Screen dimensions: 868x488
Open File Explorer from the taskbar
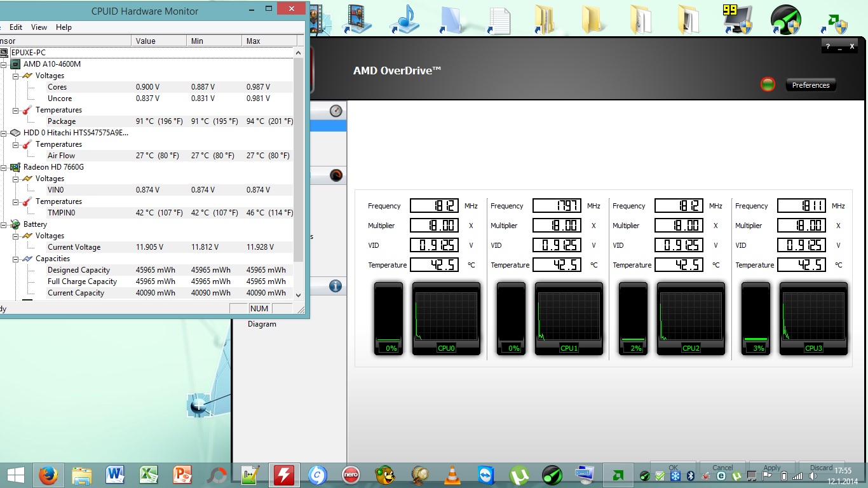pyautogui.click(x=82, y=475)
